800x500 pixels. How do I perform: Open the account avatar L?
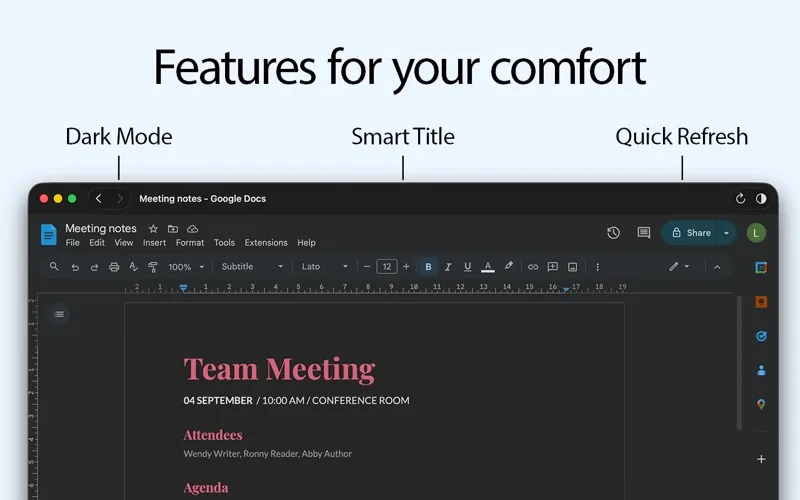pos(756,233)
